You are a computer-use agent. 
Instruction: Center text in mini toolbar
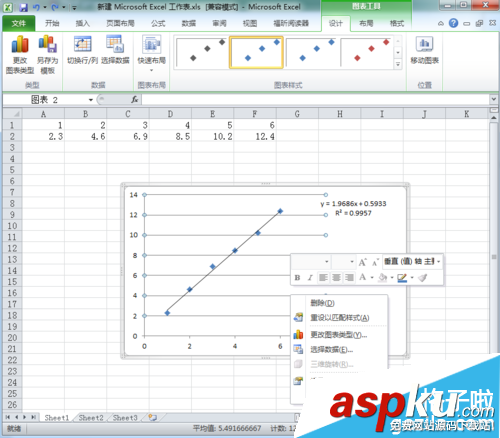pyautogui.click(x=336, y=277)
